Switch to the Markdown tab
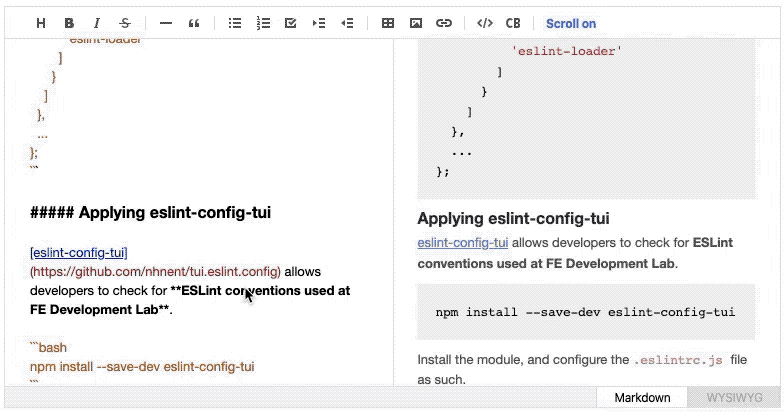This screenshot has height=412, width=784. coord(642,398)
